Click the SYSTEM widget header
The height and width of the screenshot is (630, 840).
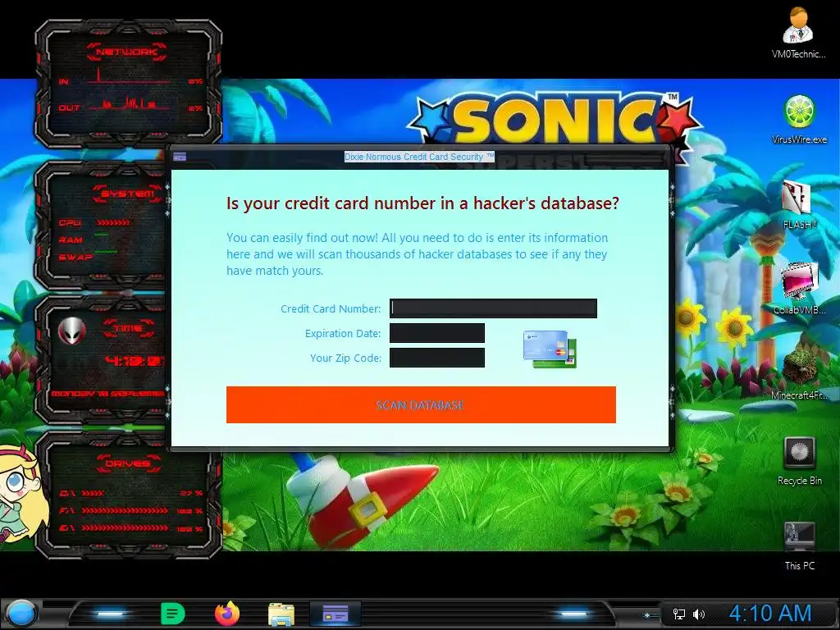pyautogui.click(x=127, y=193)
